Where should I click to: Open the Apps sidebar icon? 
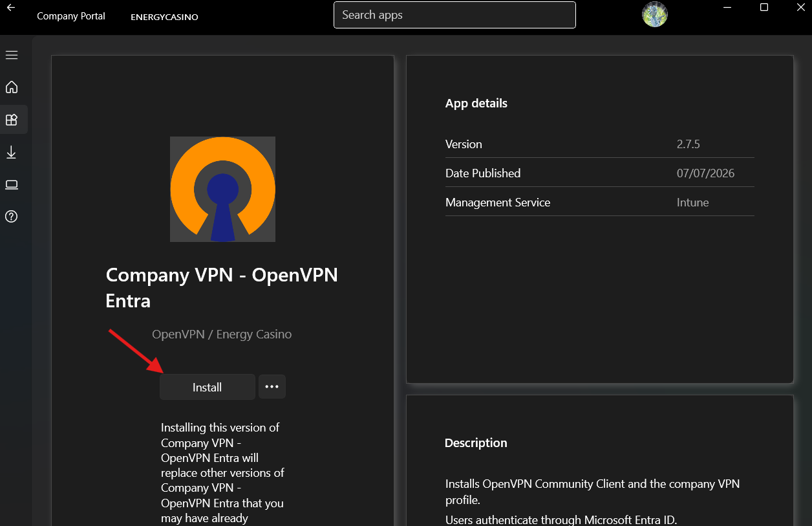point(12,120)
